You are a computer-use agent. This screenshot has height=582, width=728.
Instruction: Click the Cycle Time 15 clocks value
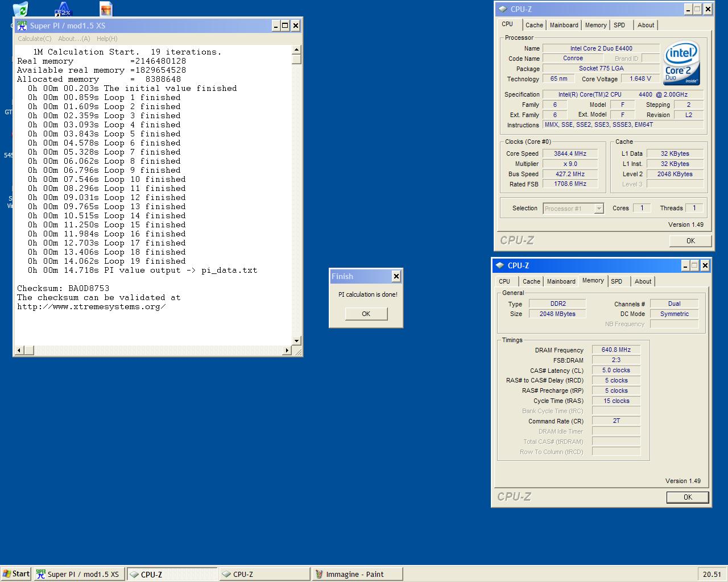click(x=616, y=401)
